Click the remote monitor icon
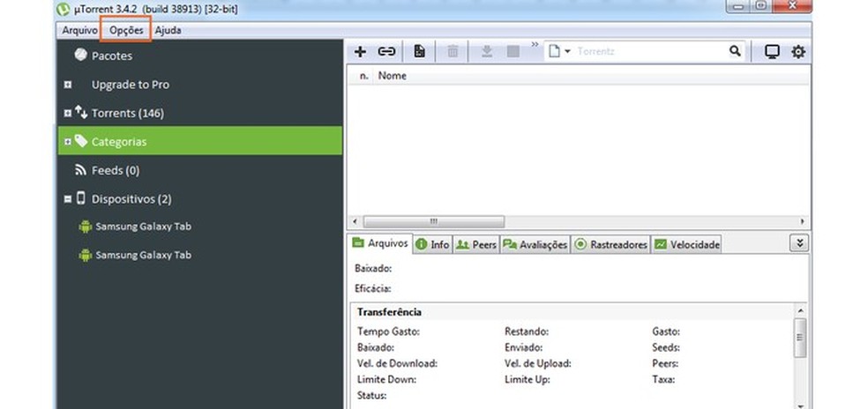 (x=772, y=51)
